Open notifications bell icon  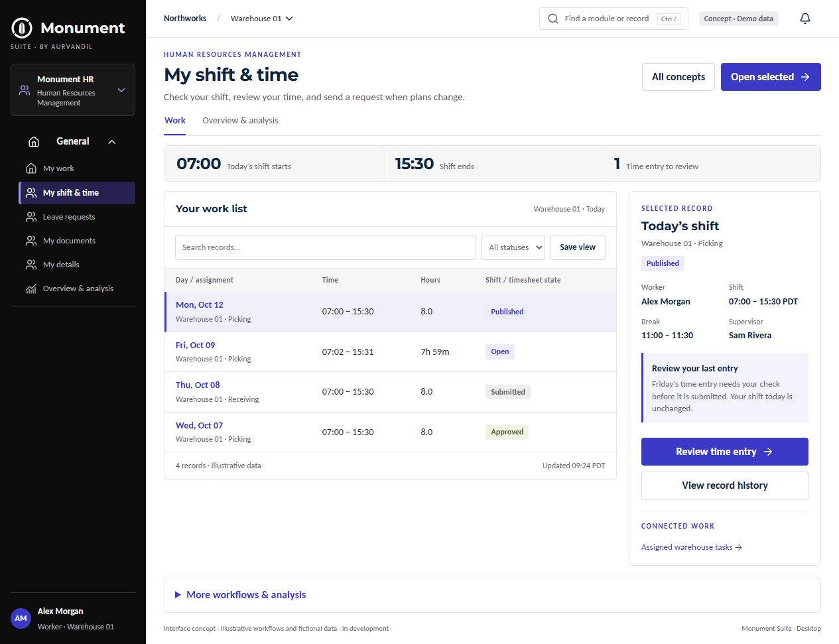[x=805, y=19]
